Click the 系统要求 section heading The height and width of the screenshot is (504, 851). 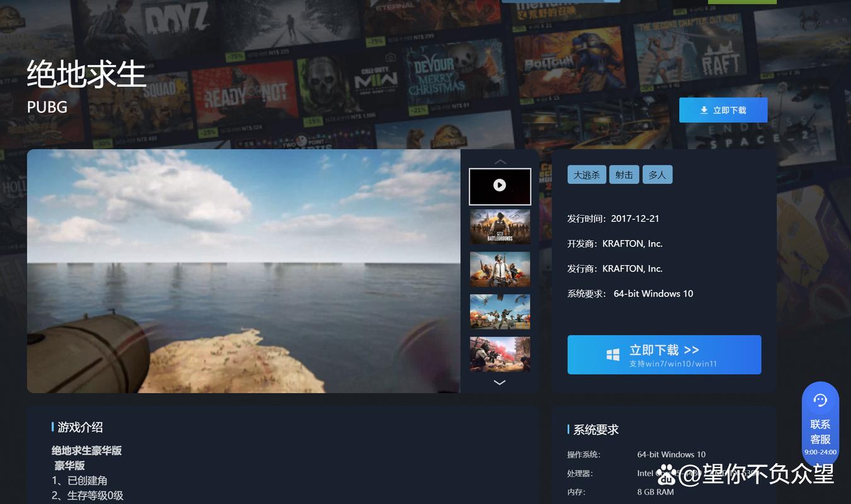click(596, 430)
